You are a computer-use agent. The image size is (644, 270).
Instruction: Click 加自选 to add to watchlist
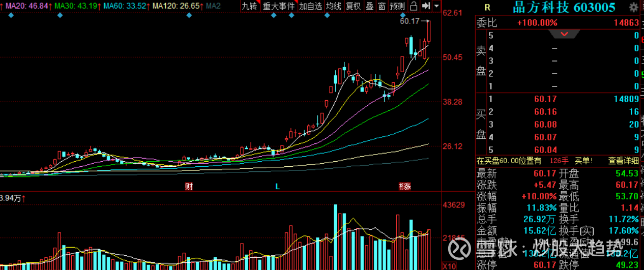pyautogui.click(x=310, y=6)
